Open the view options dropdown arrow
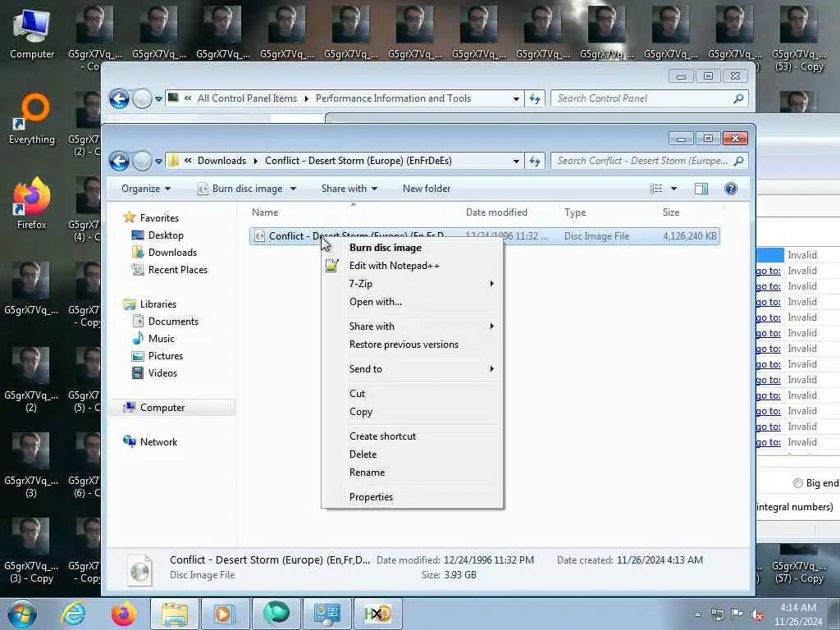The width and height of the screenshot is (840, 630). pyautogui.click(x=674, y=189)
